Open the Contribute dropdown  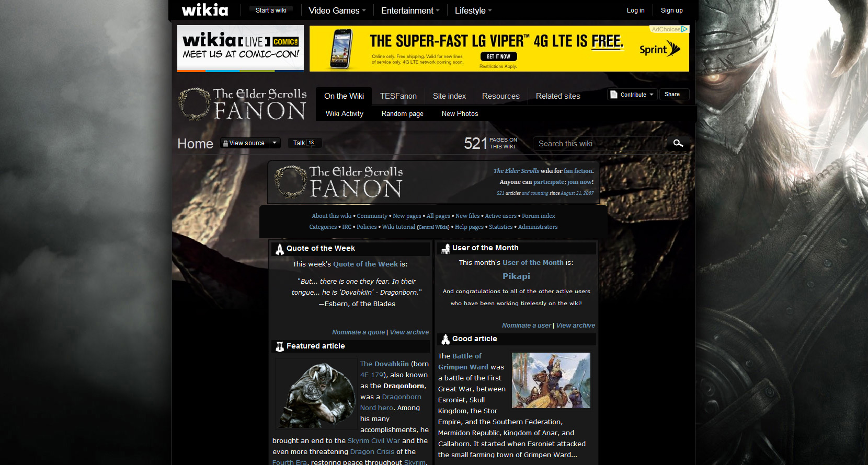[632, 95]
